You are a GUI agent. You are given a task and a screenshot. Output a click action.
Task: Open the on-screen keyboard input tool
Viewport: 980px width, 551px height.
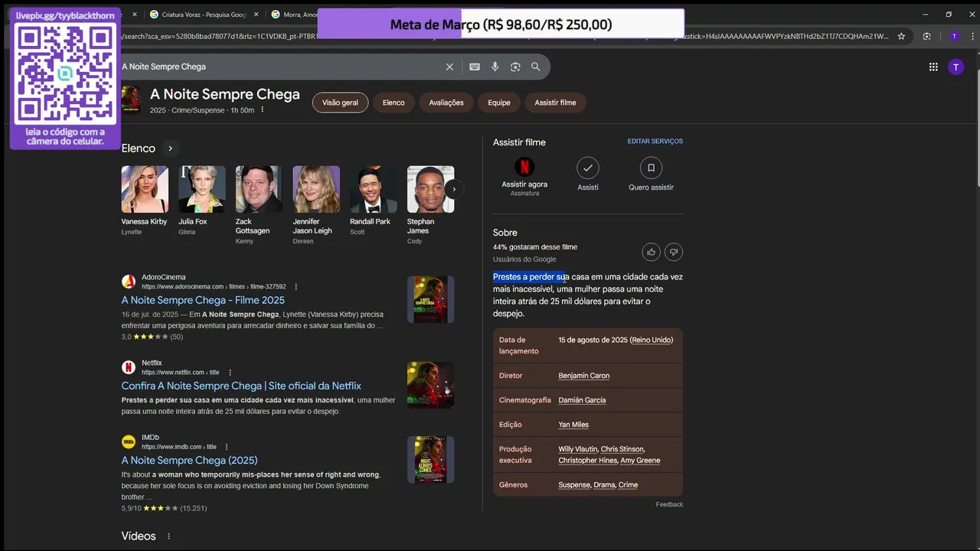(x=475, y=67)
